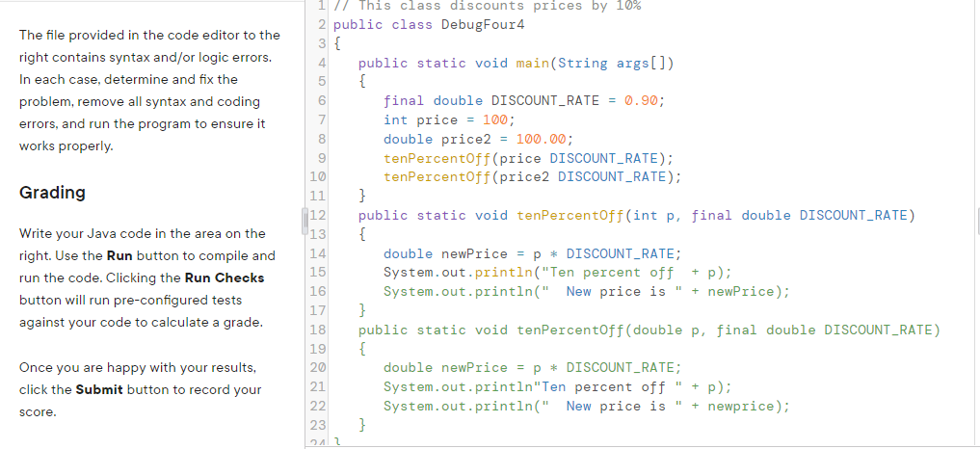Click 'double price2 = 100.00;' line
The width and height of the screenshot is (980, 449).
478,139
